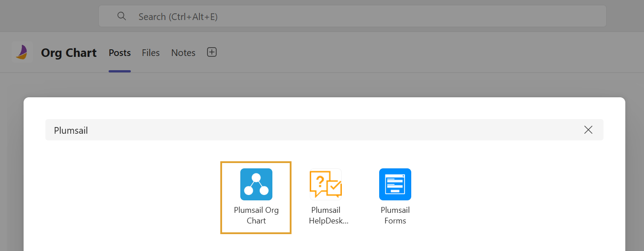Image resolution: width=644 pixels, height=251 pixels.
Task: Open the Notes tab
Action: click(183, 53)
